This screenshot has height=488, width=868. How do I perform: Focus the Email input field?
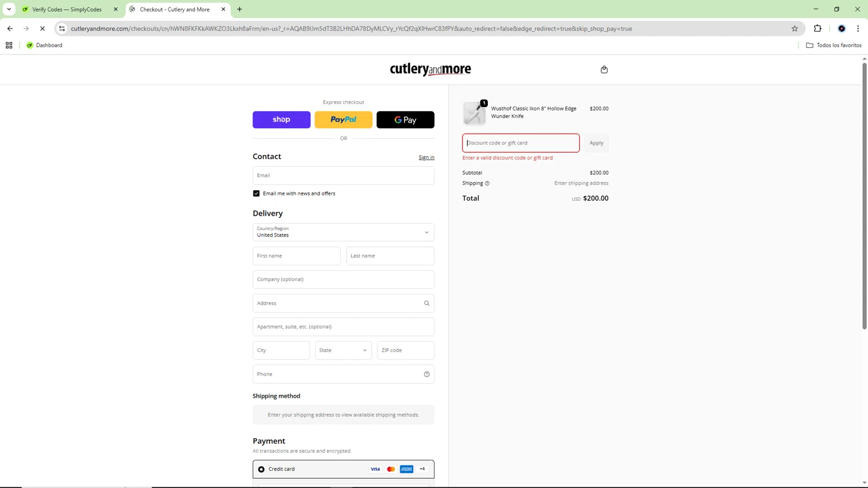point(343,175)
